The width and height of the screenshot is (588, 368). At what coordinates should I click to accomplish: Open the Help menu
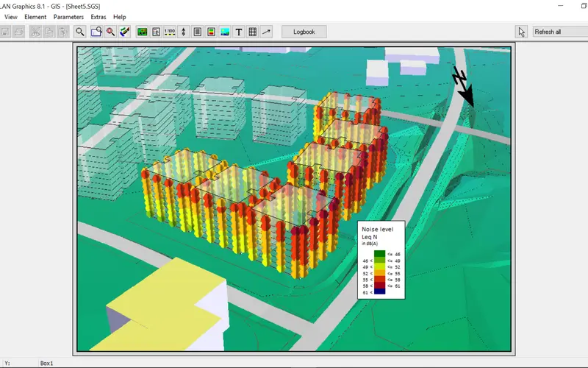pyautogui.click(x=120, y=17)
